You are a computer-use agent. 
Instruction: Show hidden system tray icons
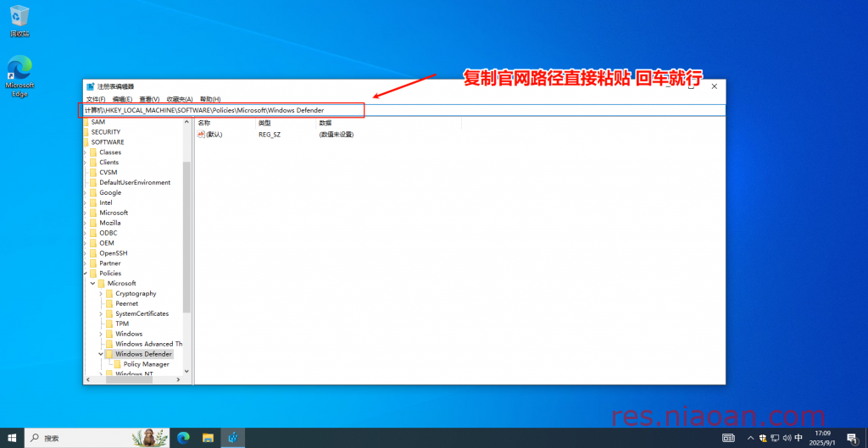coord(751,438)
